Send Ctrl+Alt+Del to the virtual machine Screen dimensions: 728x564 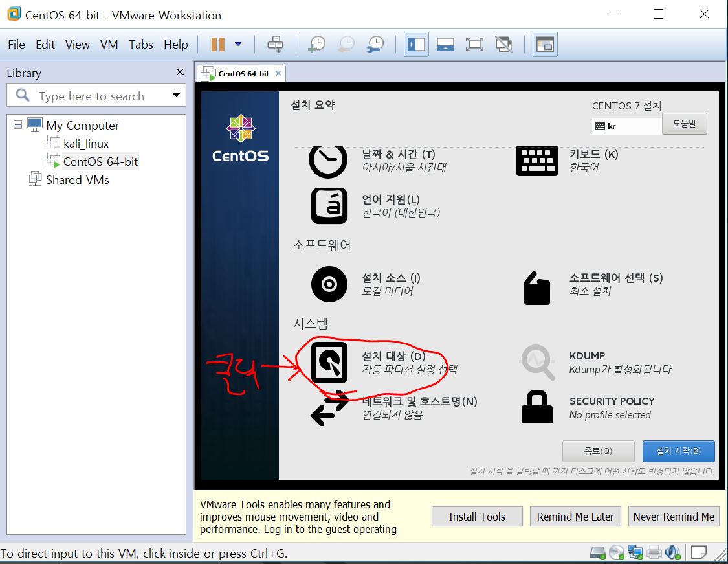275,45
